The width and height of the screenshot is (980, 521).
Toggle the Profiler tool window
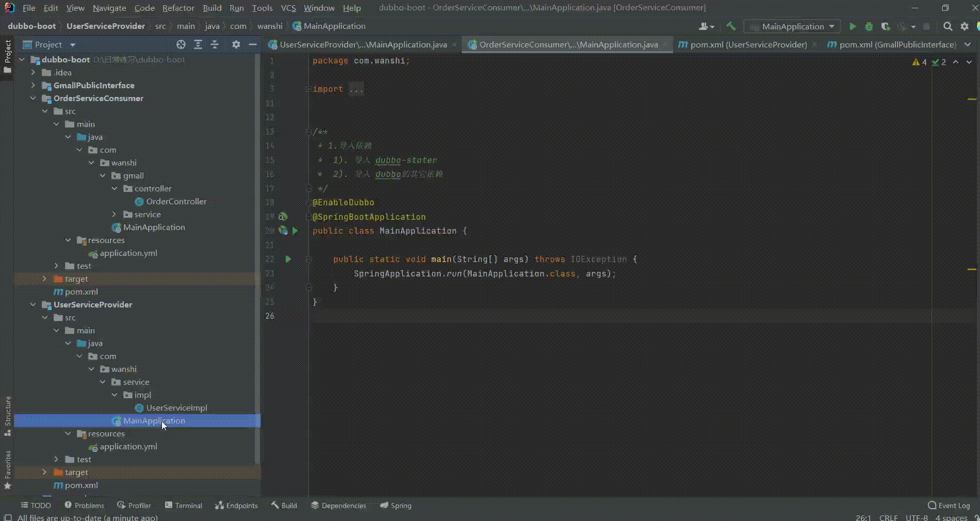pos(134,506)
